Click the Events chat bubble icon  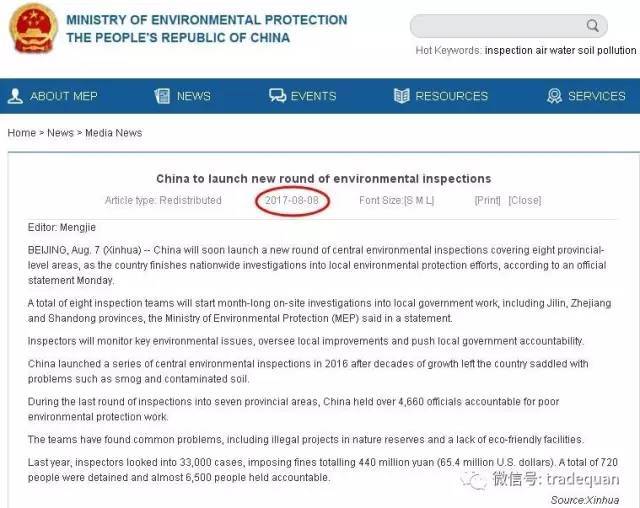[x=277, y=96]
